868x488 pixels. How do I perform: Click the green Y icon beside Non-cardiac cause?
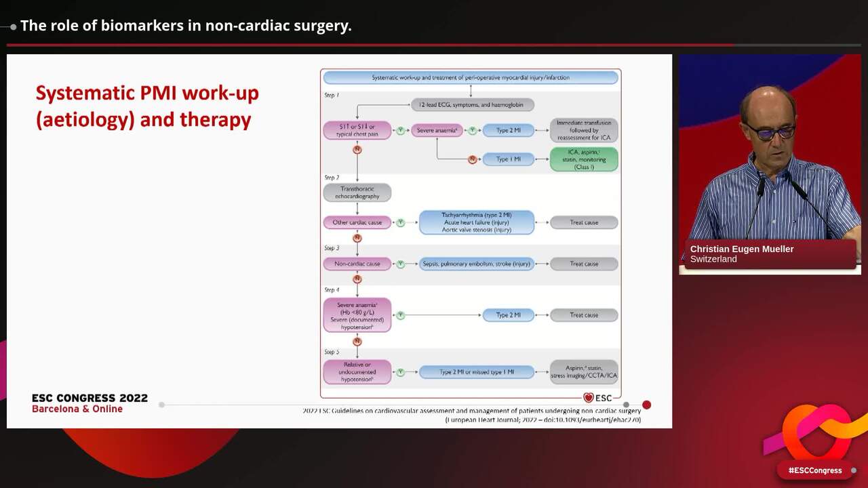[x=401, y=263]
